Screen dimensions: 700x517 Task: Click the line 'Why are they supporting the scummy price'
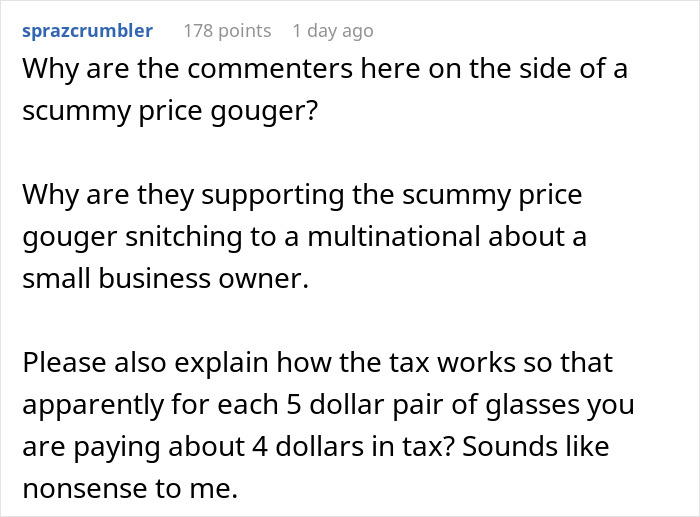[302, 195]
